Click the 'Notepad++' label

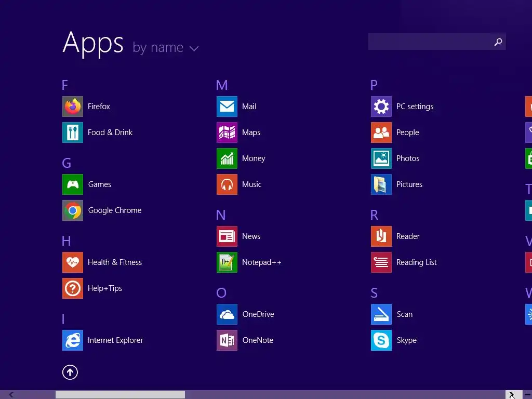click(x=262, y=262)
